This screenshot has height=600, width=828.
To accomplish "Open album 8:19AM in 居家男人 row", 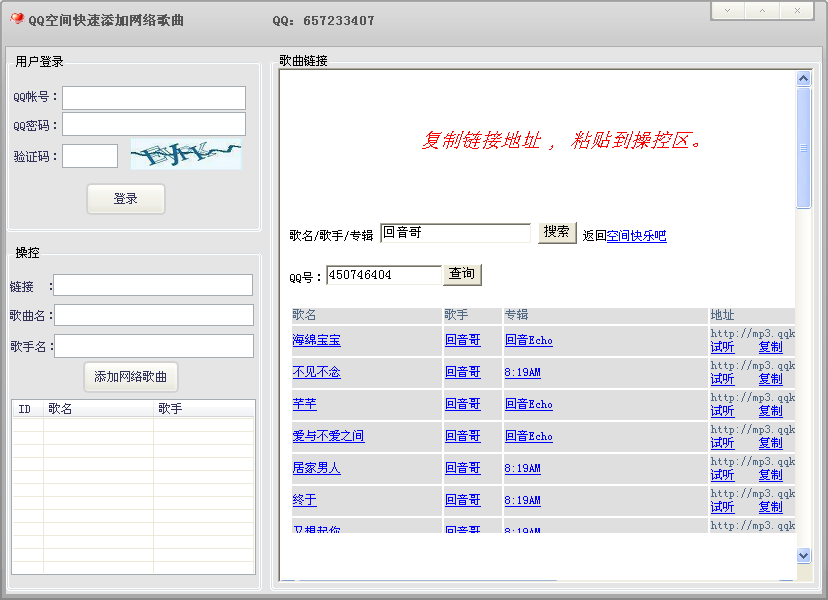I will (x=522, y=468).
